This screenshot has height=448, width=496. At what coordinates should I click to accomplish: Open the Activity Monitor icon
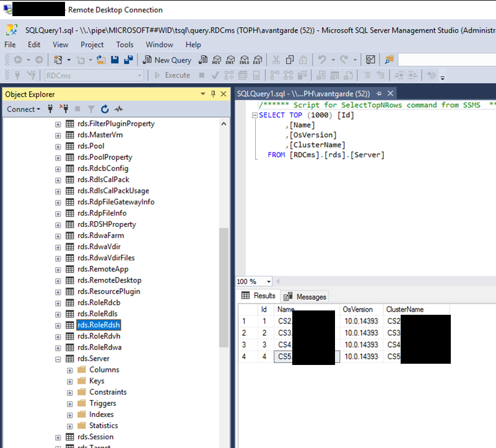tap(370, 59)
